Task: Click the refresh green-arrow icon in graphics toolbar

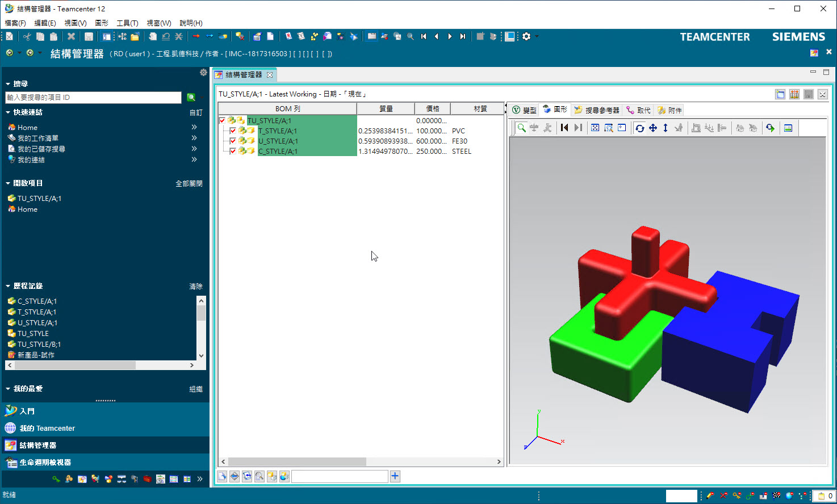Action: [x=770, y=128]
